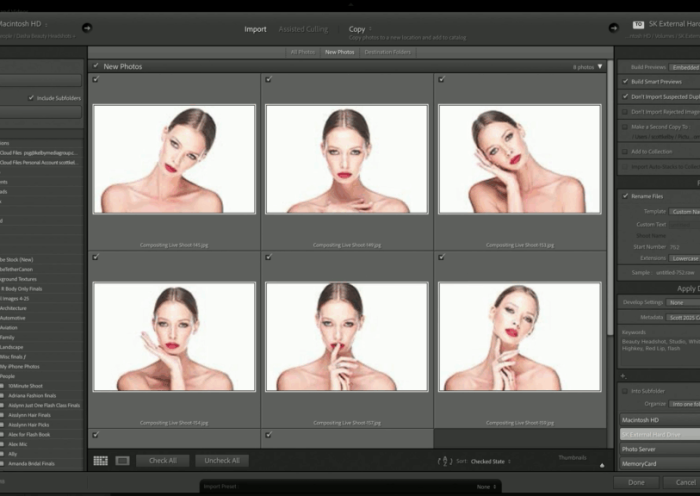
Task: Click the destination drive icon next to SK External
Action: pyautogui.click(x=639, y=24)
